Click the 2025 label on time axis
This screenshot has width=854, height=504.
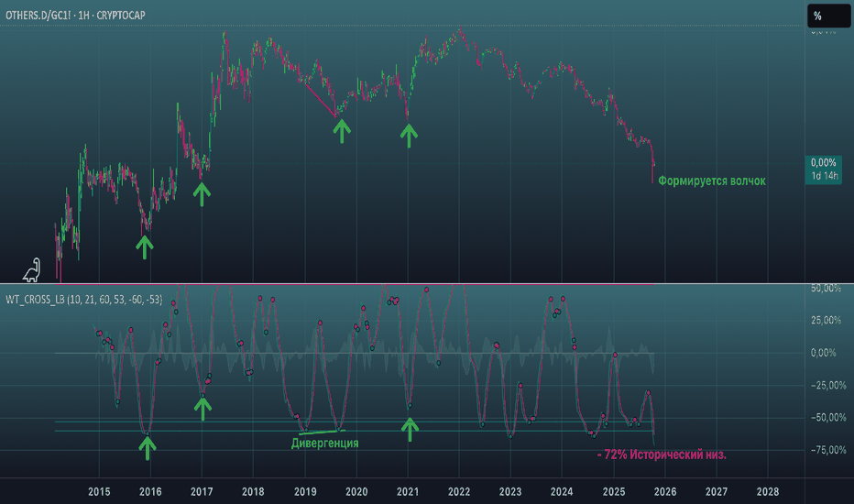614,492
